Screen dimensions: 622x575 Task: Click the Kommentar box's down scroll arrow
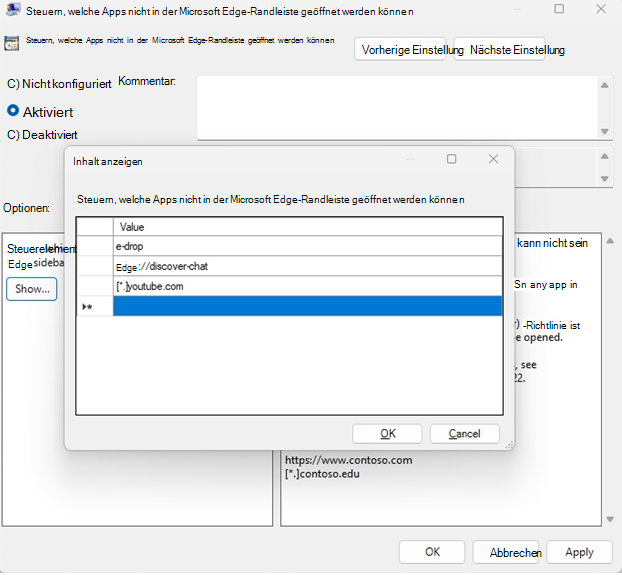pos(605,131)
